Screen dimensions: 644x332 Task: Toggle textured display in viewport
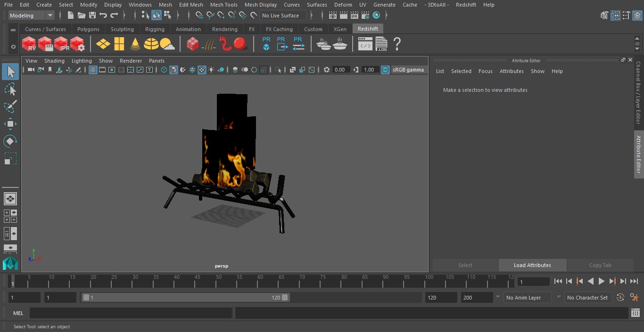tap(202, 70)
